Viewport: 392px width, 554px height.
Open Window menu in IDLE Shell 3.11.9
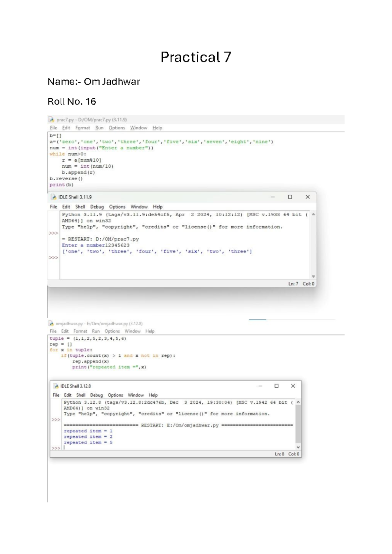[x=139, y=207]
